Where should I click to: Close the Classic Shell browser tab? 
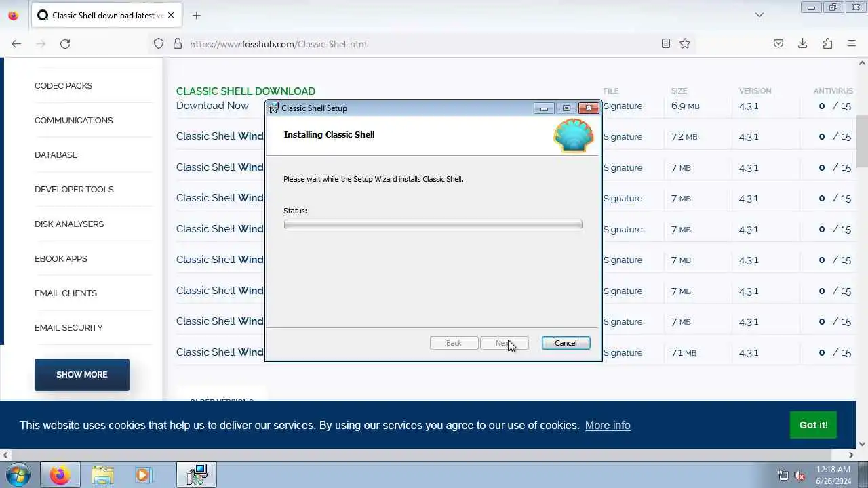click(x=170, y=15)
